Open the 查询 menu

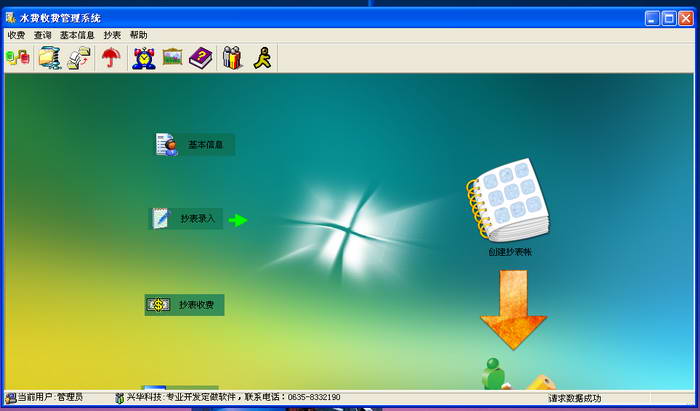tap(42, 35)
